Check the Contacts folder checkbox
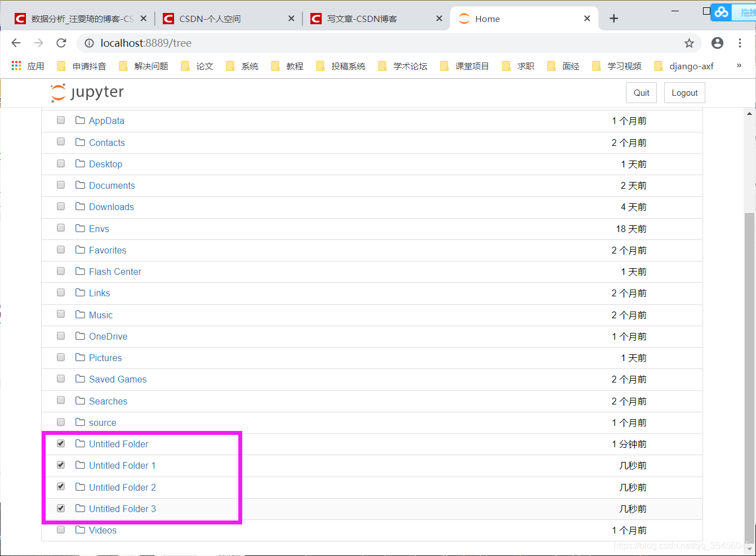756x556 pixels. tap(61, 142)
